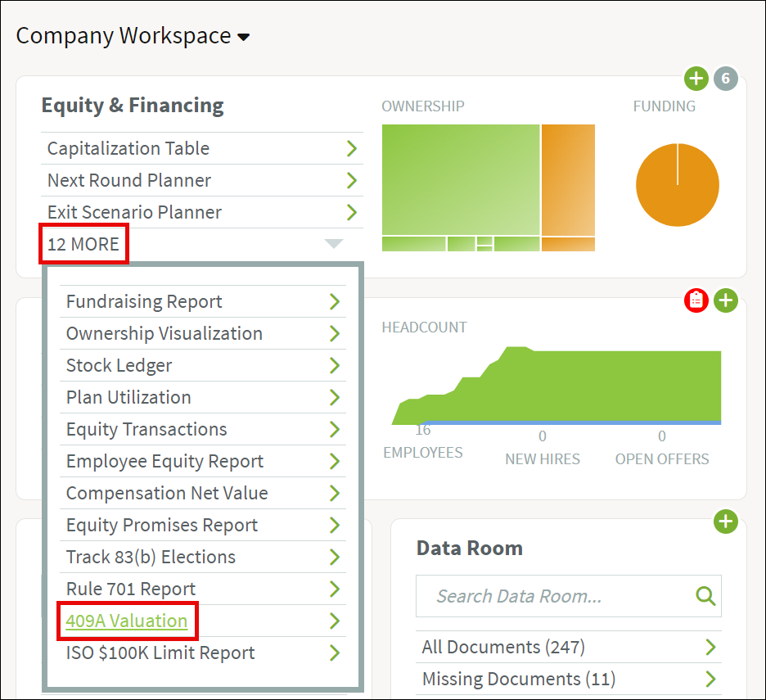Collapse the 12 MORE list

click(x=83, y=244)
